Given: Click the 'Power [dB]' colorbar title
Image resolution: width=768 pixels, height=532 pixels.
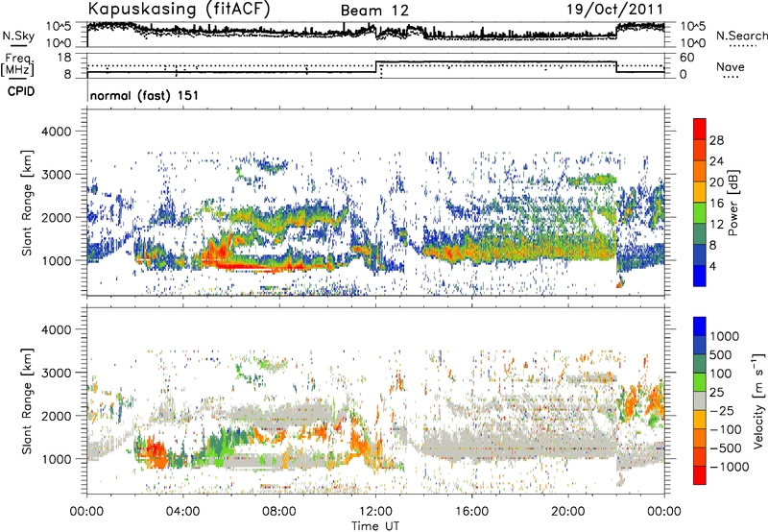Looking at the screenshot, I should [732, 203].
